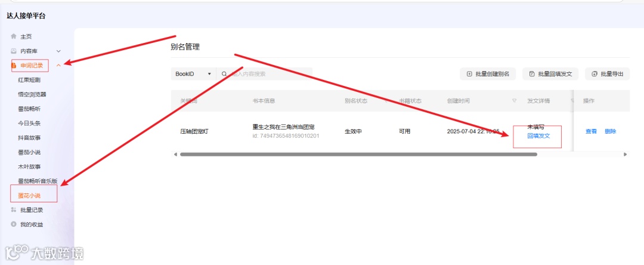Click the 未填写 status text

[535, 127]
